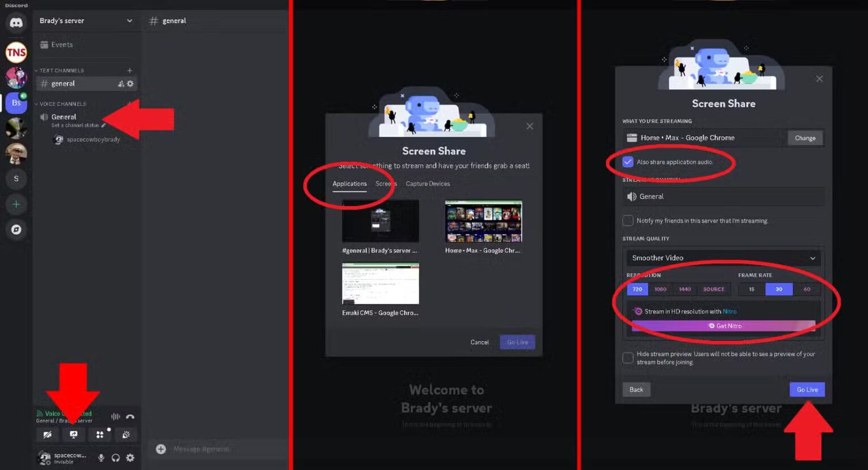Disconnect from voice with hang-up icon
This screenshot has width=868, height=470.
point(131,417)
